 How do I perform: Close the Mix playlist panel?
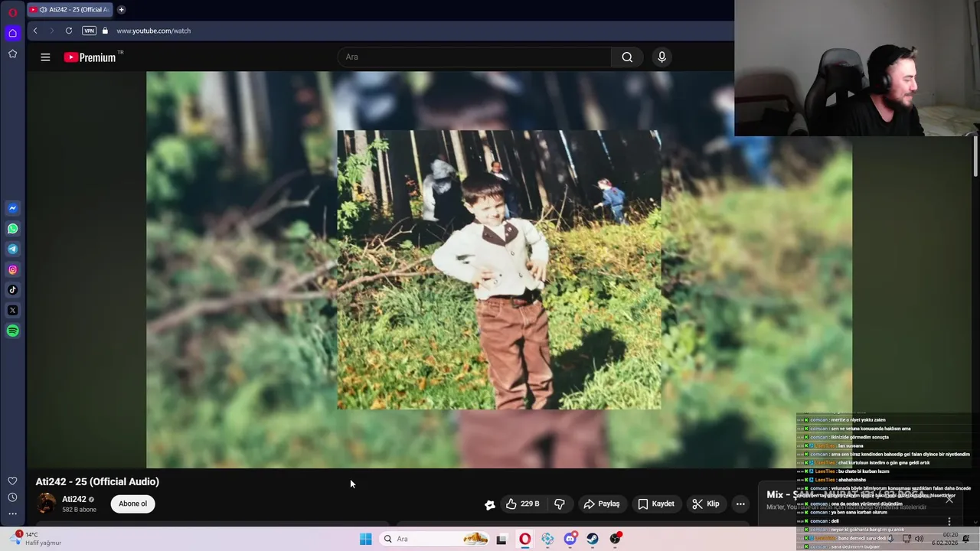pos(949,499)
